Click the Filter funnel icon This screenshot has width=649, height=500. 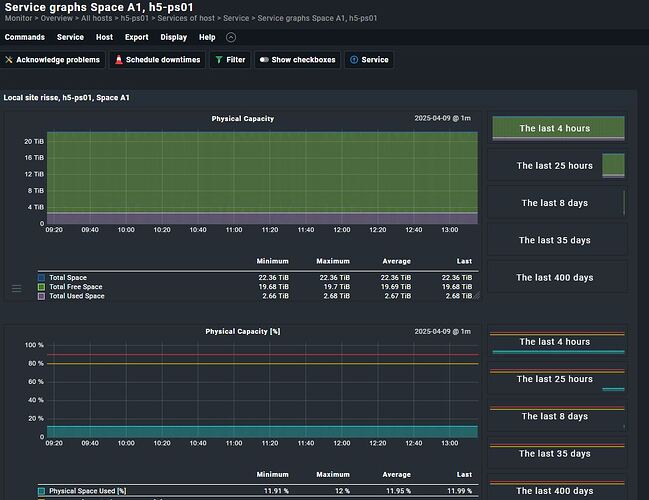pyautogui.click(x=218, y=60)
